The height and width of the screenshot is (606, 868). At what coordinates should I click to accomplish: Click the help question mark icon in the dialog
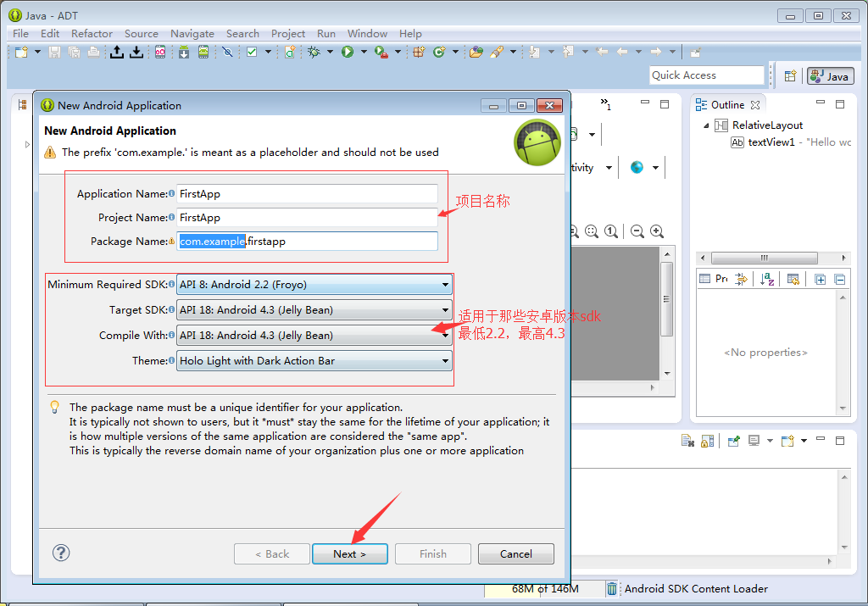click(61, 553)
